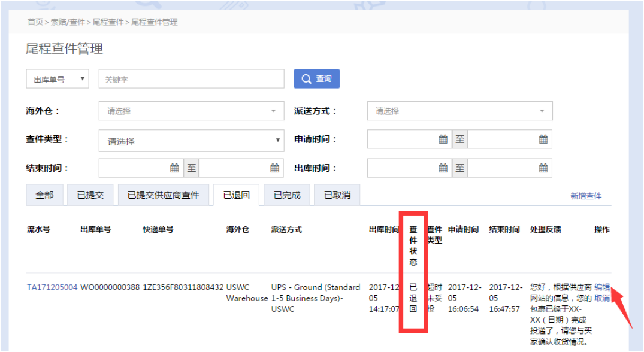Click the UPS - Ground delivery method cell
Image resolution: width=644 pixels, height=352 pixels.
316,298
